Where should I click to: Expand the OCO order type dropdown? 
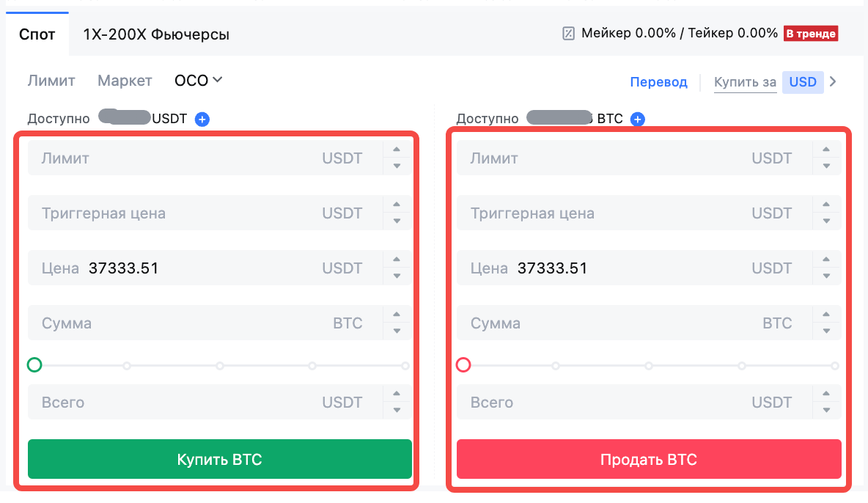pos(199,81)
